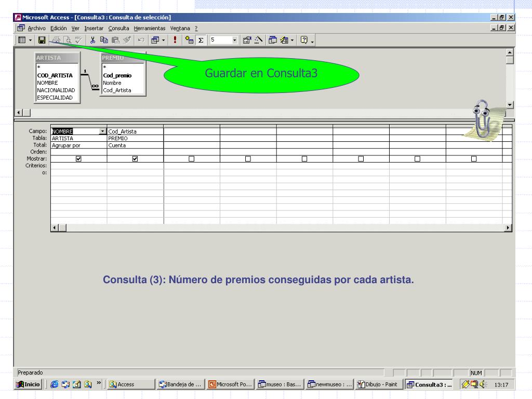
Task: Click the Save floppy disk icon
Action: click(x=42, y=40)
